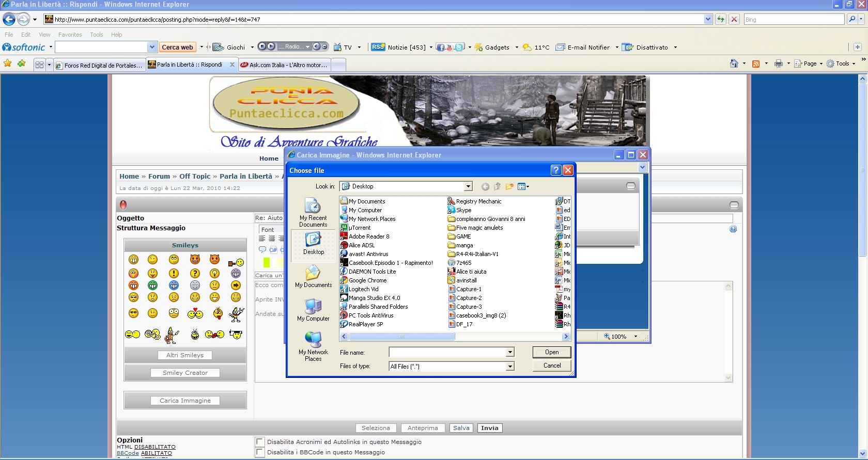
Task: Click the Invia button to submit the post
Action: (x=489, y=428)
